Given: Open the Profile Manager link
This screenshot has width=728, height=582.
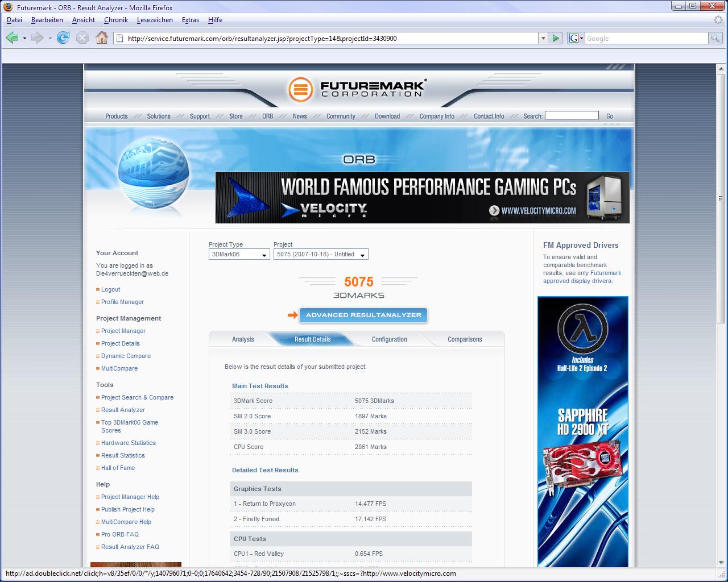Looking at the screenshot, I should pos(122,302).
